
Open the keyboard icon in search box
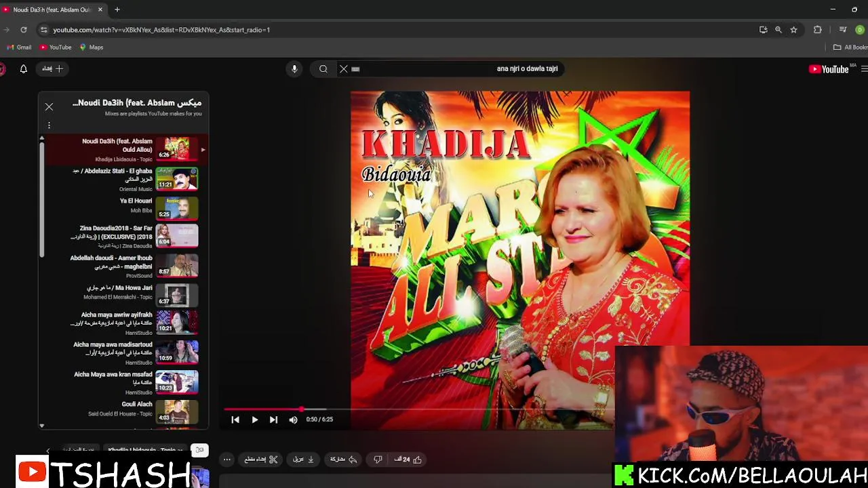355,69
